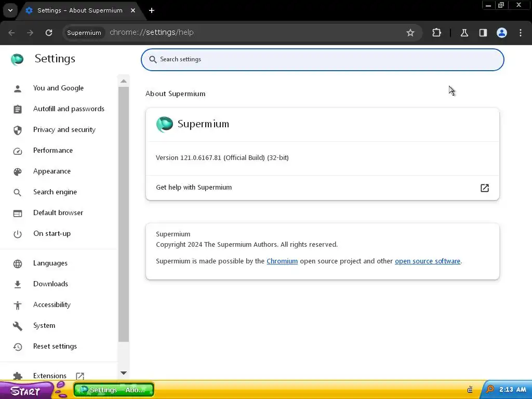Click the clipboard icon beside Autofill
The width and height of the screenshot is (532, 399).
18,110
